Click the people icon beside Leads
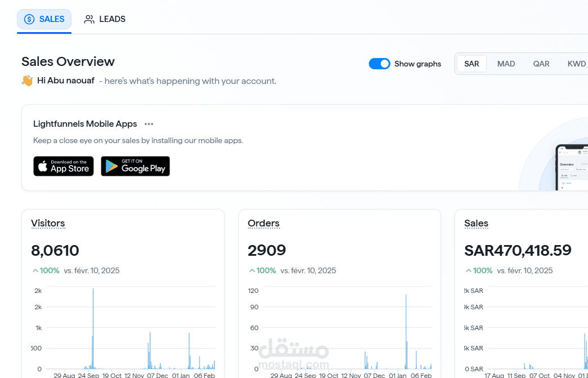The height and width of the screenshot is (378, 588). click(x=89, y=19)
